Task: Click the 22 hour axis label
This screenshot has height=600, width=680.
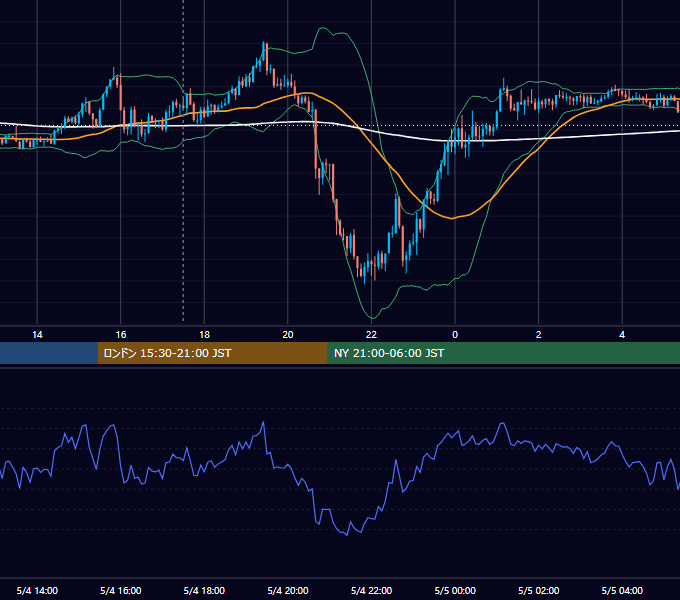Action: coord(372,335)
